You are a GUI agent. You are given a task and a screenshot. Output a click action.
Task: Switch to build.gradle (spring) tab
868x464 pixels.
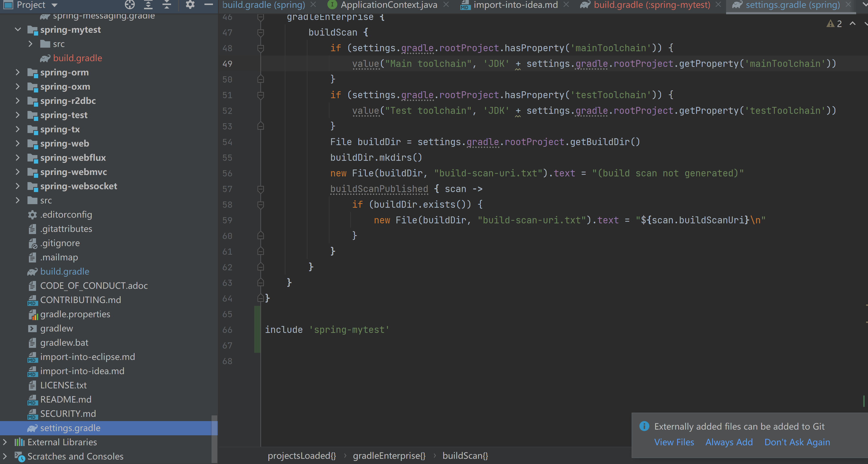[263, 5]
